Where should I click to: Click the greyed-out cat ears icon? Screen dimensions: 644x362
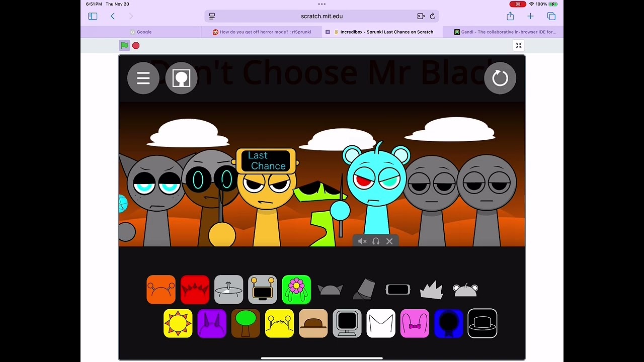tap(330, 290)
